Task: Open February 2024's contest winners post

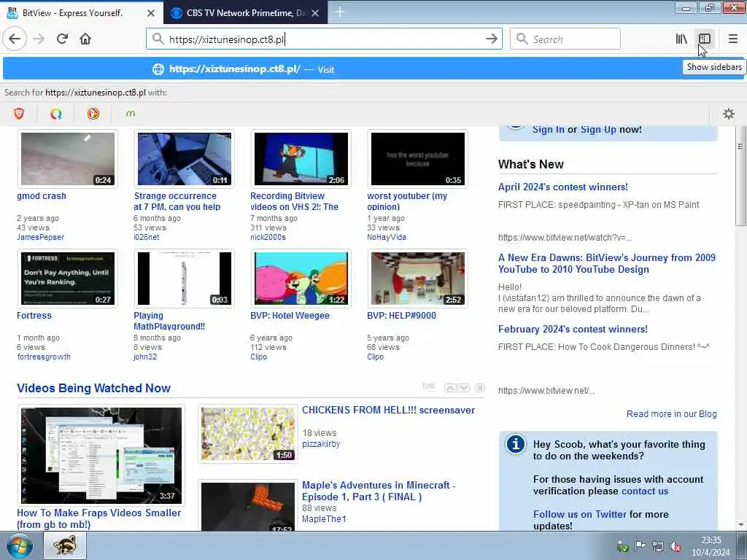Action: tap(573, 329)
